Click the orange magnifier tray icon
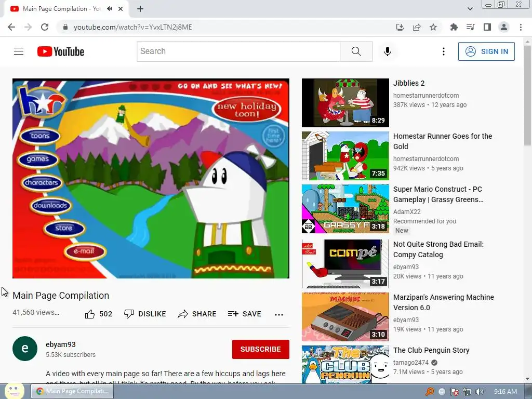 (x=430, y=392)
